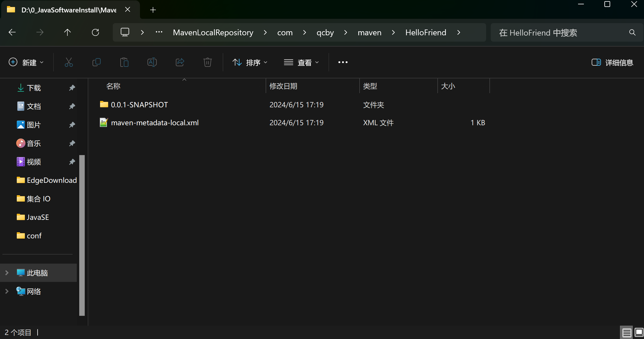
Task: Open 下载 in the sidebar
Action: (x=34, y=88)
